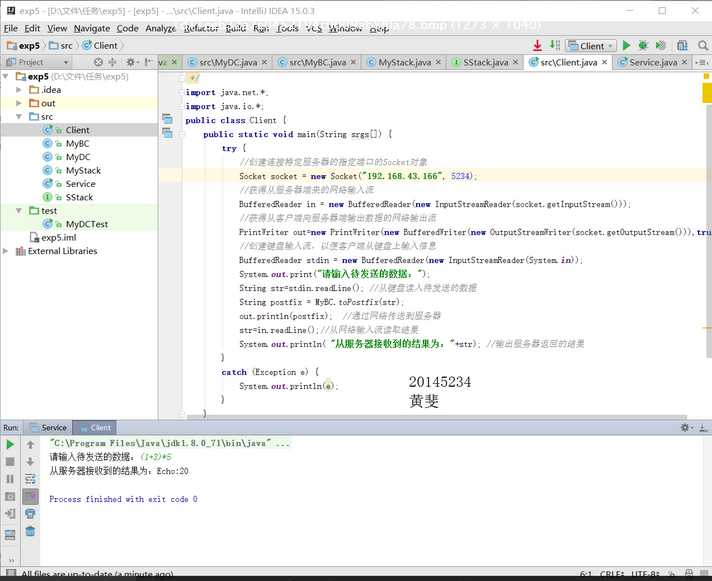Viewport: 712px width, 581px height.
Task: Collapse the exp5 project root node
Action: [6, 76]
